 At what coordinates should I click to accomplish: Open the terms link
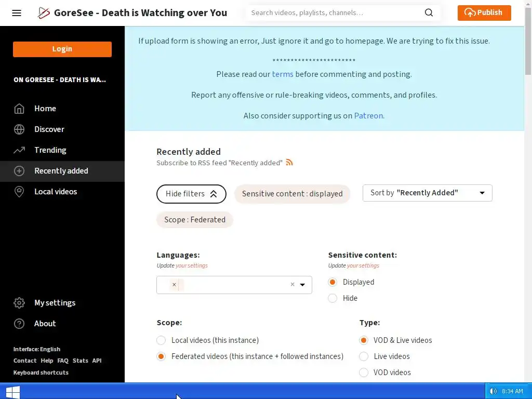tap(283, 74)
